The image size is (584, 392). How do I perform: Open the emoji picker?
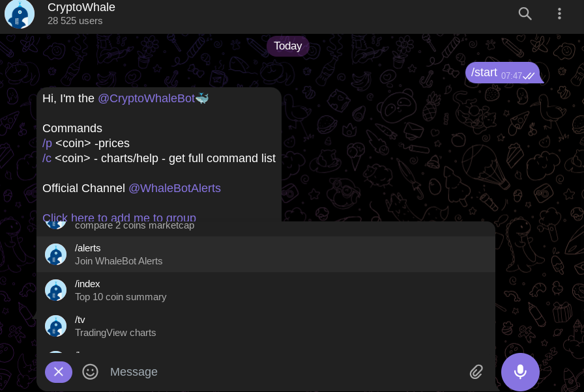coord(90,372)
